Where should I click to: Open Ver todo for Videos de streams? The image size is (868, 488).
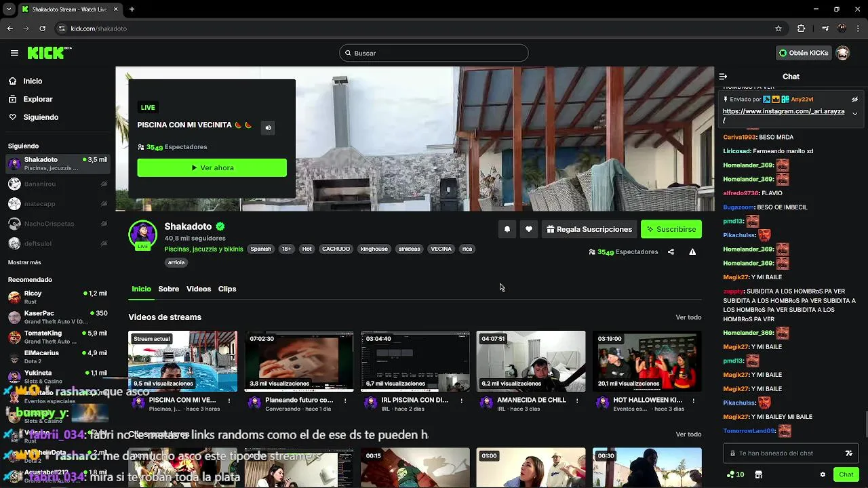click(x=688, y=317)
